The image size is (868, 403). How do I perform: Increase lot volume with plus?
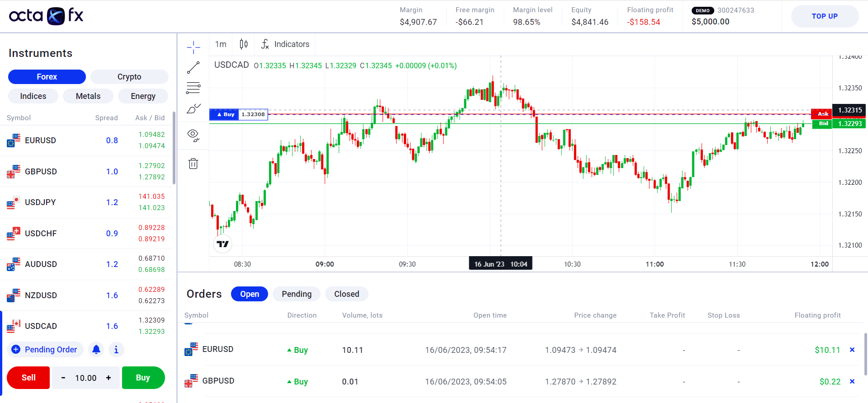[x=108, y=378]
